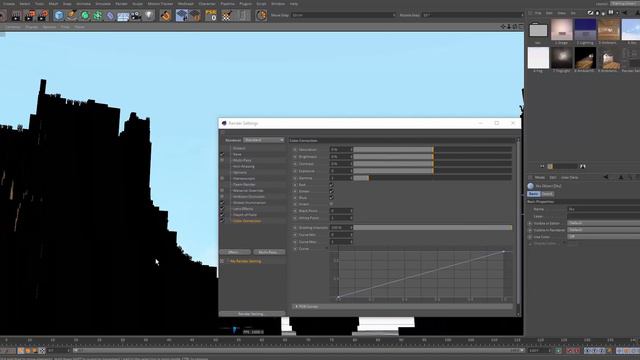Switch to the Coord. tab in attributes

(x=547, y=194)
